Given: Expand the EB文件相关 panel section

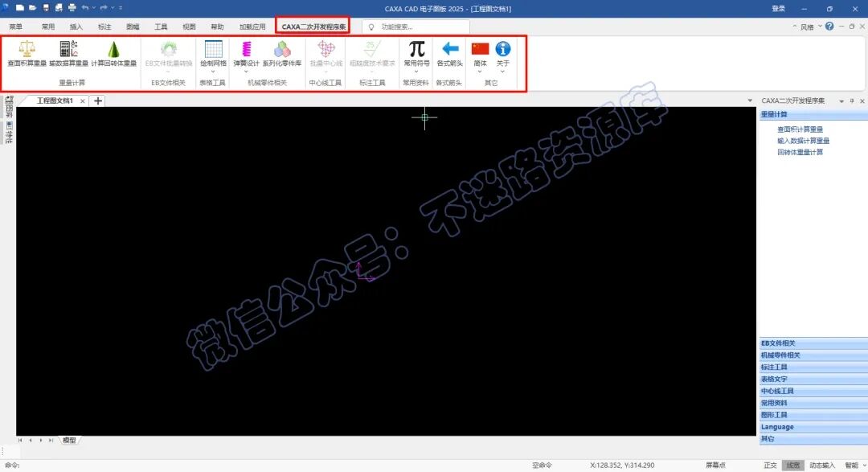Looking at the screenshot, I should tap(813, 343).
